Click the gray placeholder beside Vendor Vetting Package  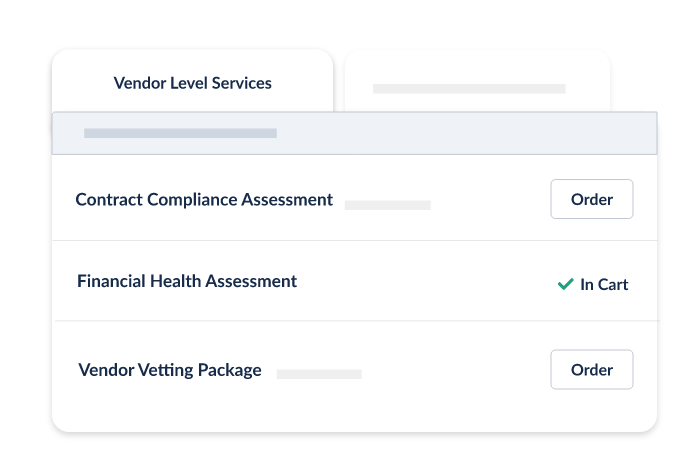coord(319,374)
